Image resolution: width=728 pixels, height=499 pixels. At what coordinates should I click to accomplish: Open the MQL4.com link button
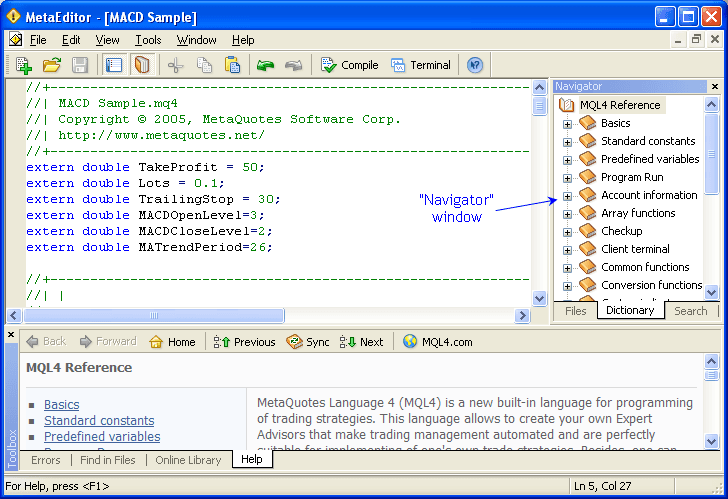[437, 342]
